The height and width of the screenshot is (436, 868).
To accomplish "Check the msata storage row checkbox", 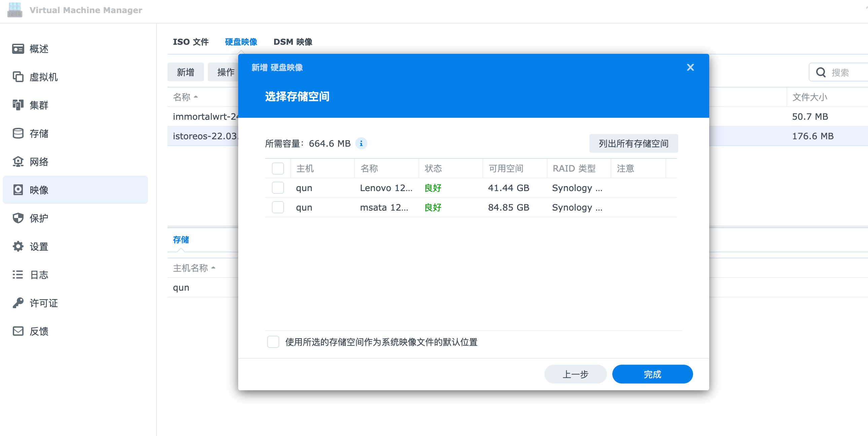I will coord(278,207).
